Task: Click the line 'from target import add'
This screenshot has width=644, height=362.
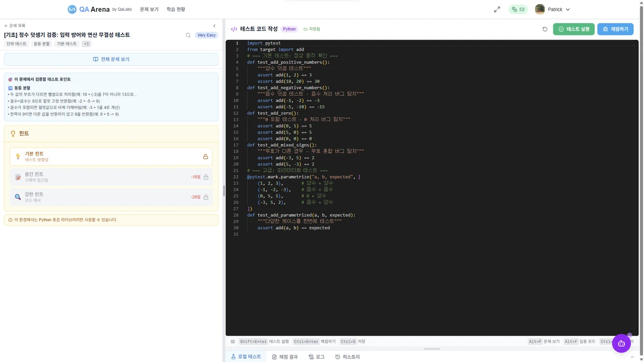Action: coord(275,49)
